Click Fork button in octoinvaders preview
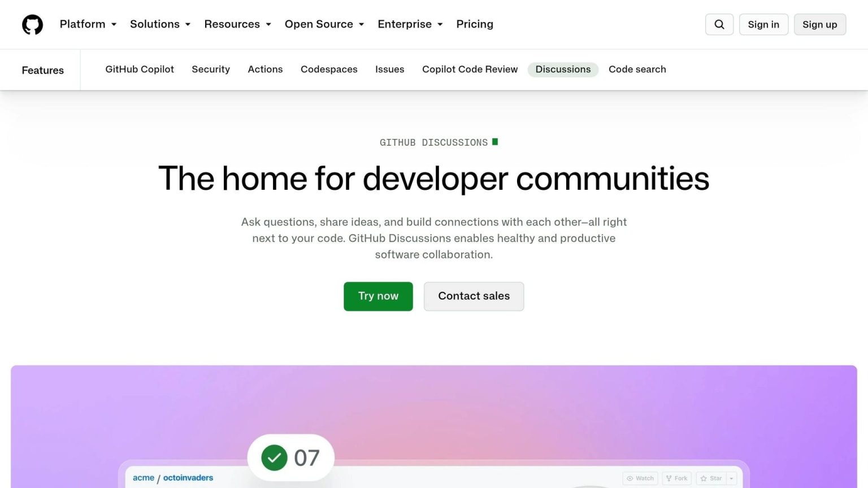Image resolution: width=868 pixels, height=488 pixels. coord(677,478)
